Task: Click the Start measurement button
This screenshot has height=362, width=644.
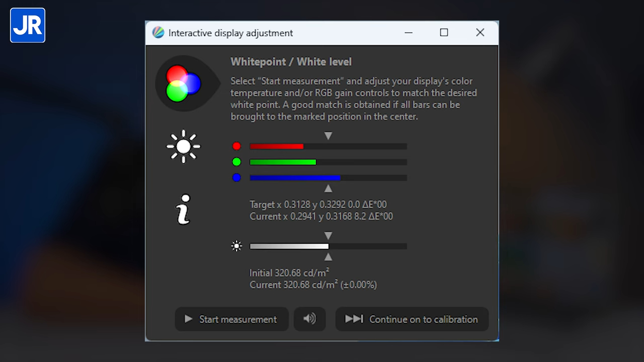Action: 231,319
